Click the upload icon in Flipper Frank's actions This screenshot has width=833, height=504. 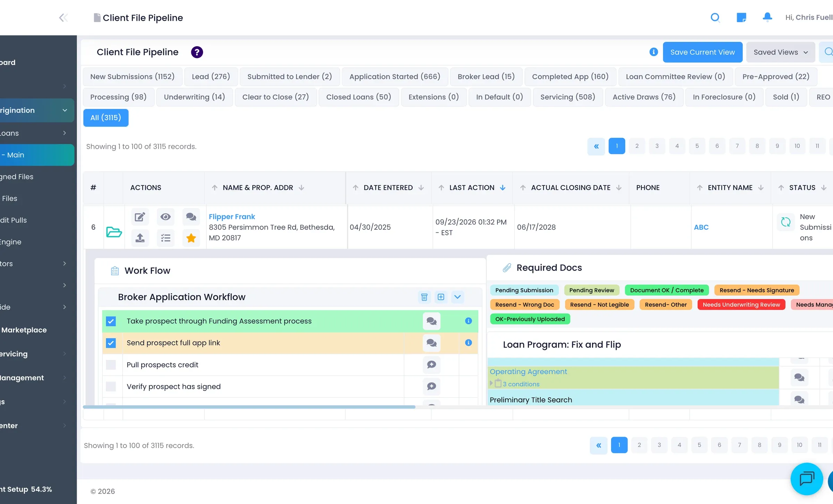click(x=140, y=238)
